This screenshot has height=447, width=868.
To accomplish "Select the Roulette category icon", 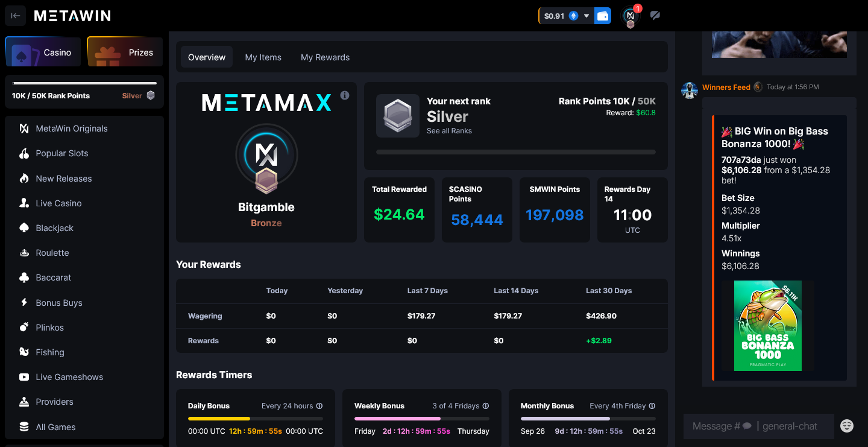I will [x=24, y=253].
